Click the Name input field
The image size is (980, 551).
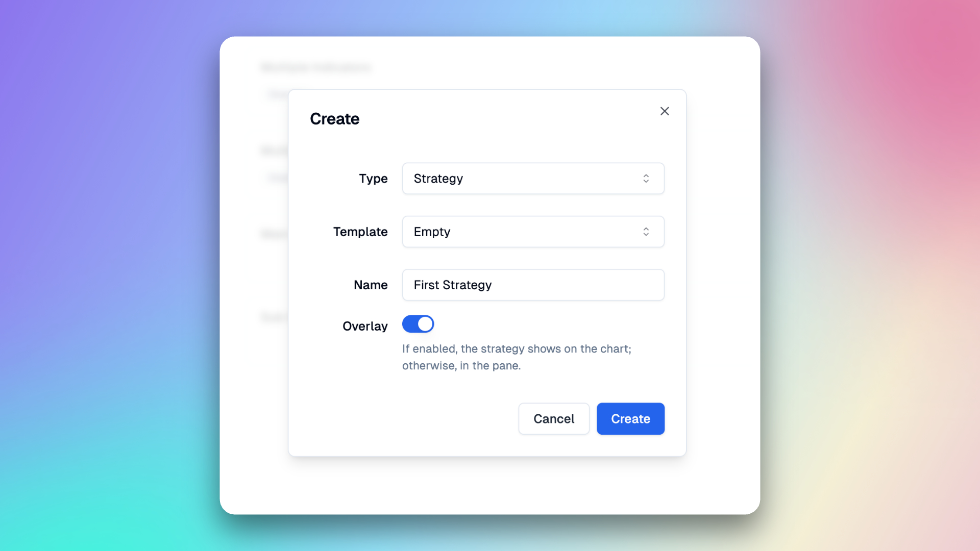pyautogui.click(x=533, y=285)
